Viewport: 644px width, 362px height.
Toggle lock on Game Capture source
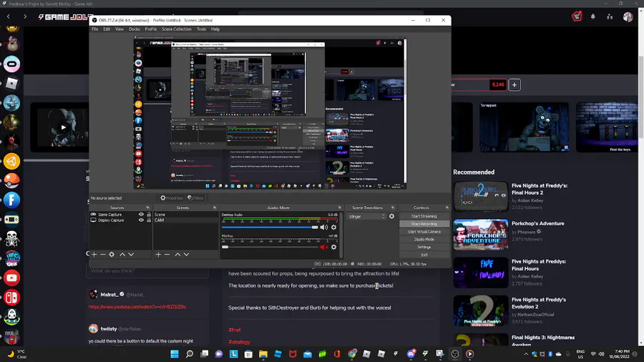click(149, 214)
